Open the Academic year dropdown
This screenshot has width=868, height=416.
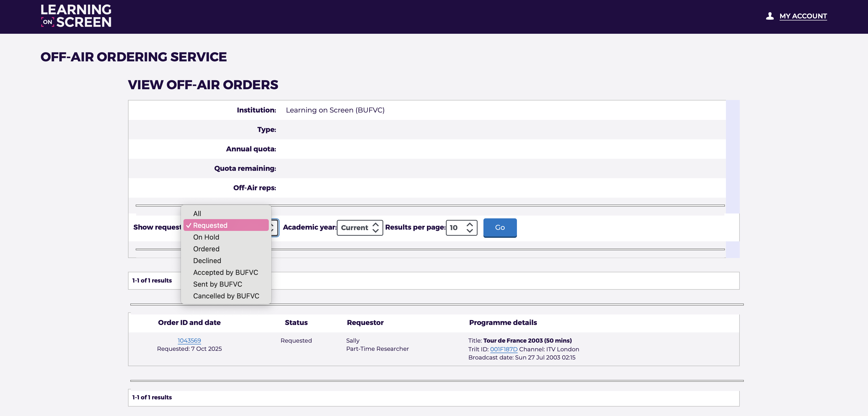click(360, 228)
